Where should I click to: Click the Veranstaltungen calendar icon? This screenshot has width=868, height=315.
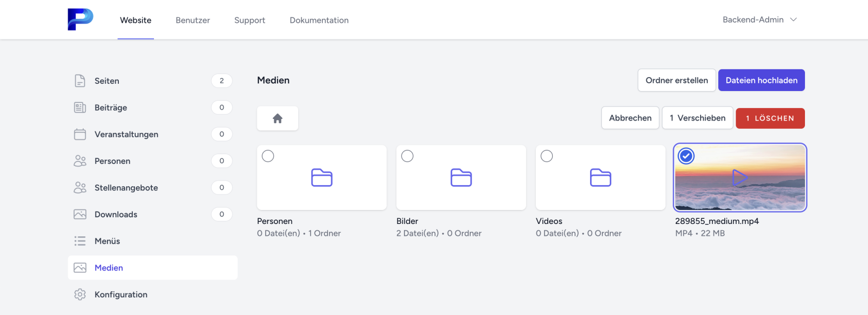pyautogui.click(x=80, y=134)
